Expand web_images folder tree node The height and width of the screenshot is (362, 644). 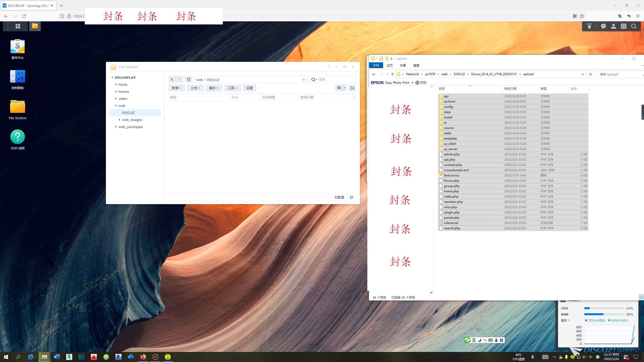(x=119, y=120)
